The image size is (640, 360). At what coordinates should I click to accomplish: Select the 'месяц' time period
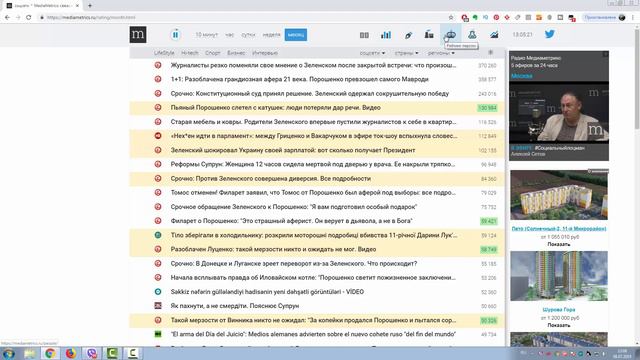tap(296, 35)
